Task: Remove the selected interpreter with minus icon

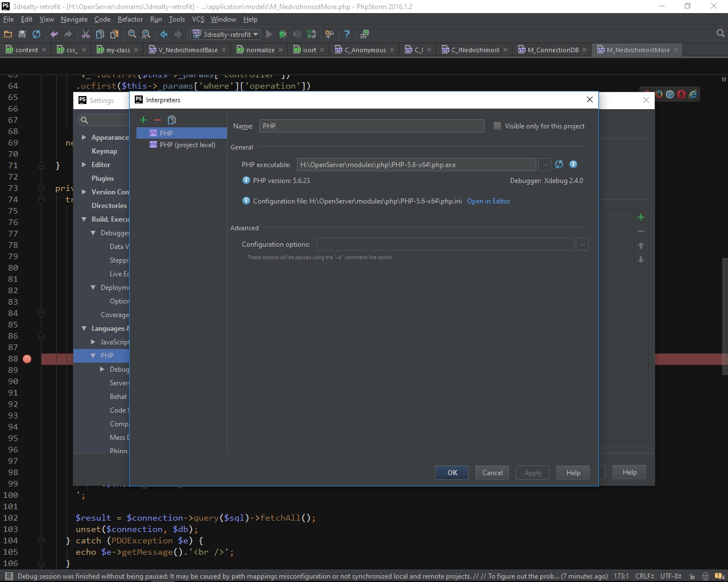Action: click(x=158, y=120)
